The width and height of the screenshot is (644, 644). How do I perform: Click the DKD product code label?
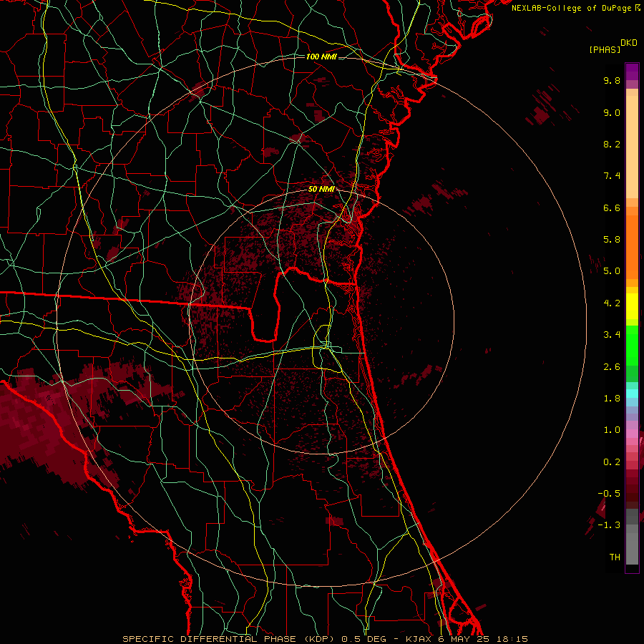coord(629,43)
